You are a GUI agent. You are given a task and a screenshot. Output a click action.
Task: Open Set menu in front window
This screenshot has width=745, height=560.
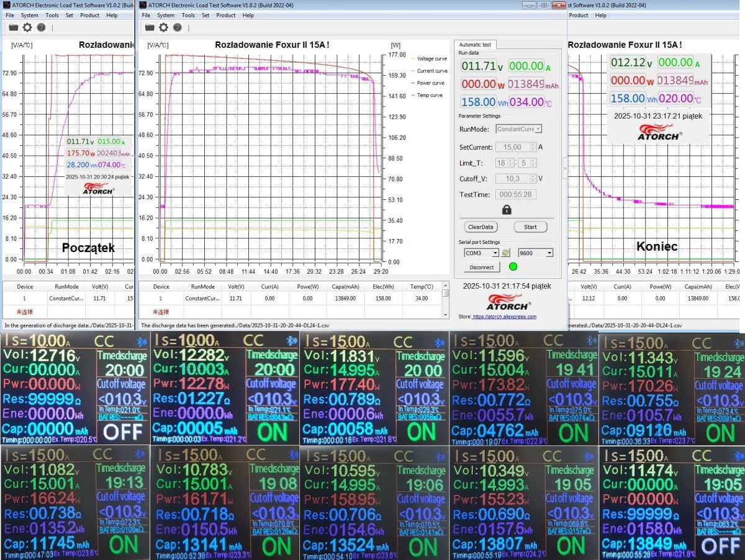205,15
